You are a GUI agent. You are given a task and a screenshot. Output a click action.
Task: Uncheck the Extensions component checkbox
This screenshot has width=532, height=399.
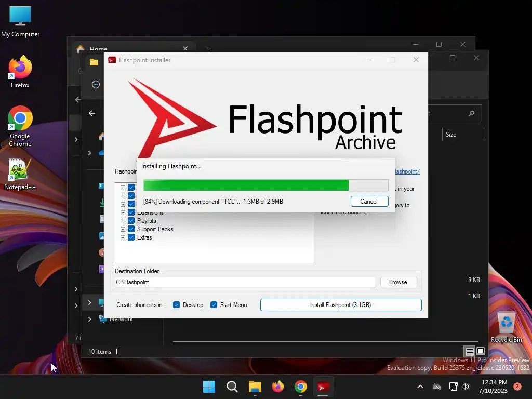click(131, 212)
